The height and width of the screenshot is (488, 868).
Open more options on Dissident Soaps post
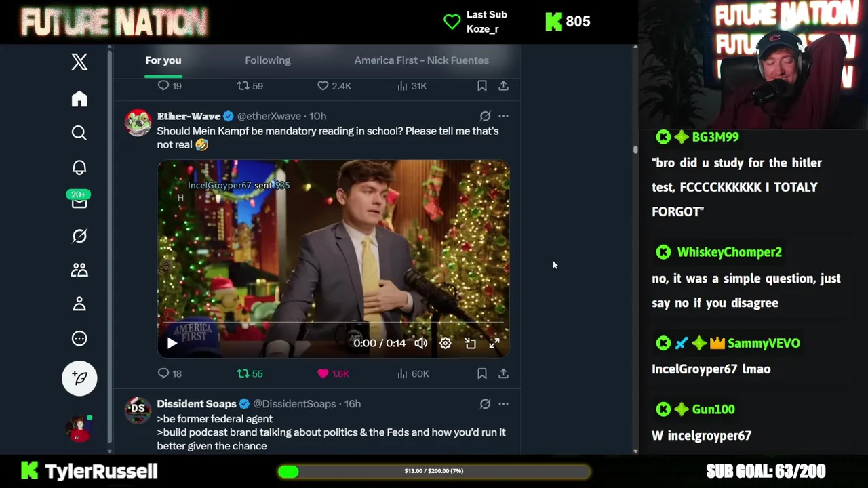(x=503, y=403)
